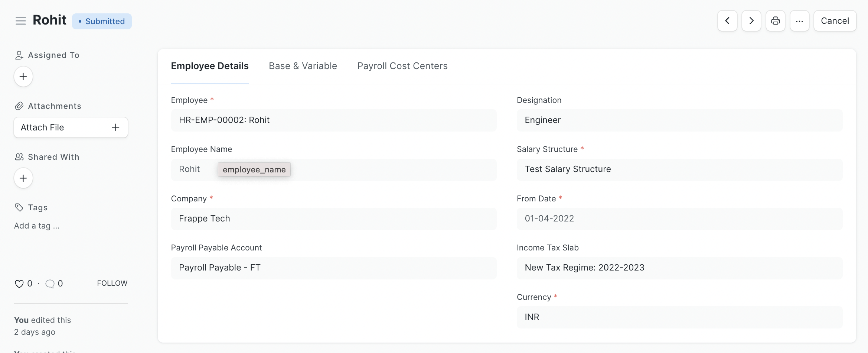
Task: Switch to the Base & Variable tab
Action: click(x=303, y=66)
